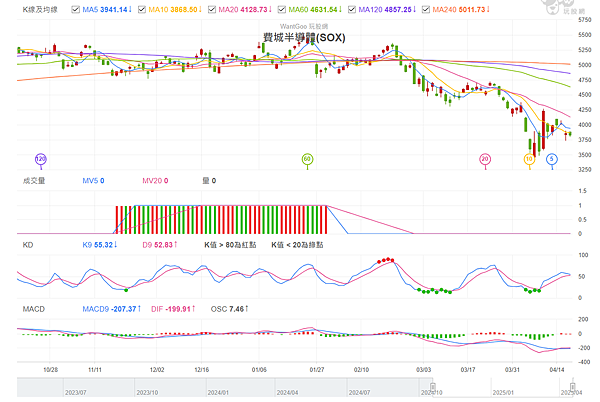Uncheck the MA5 moving average checkbox
600x402 pixels.
tap(75, 10)
